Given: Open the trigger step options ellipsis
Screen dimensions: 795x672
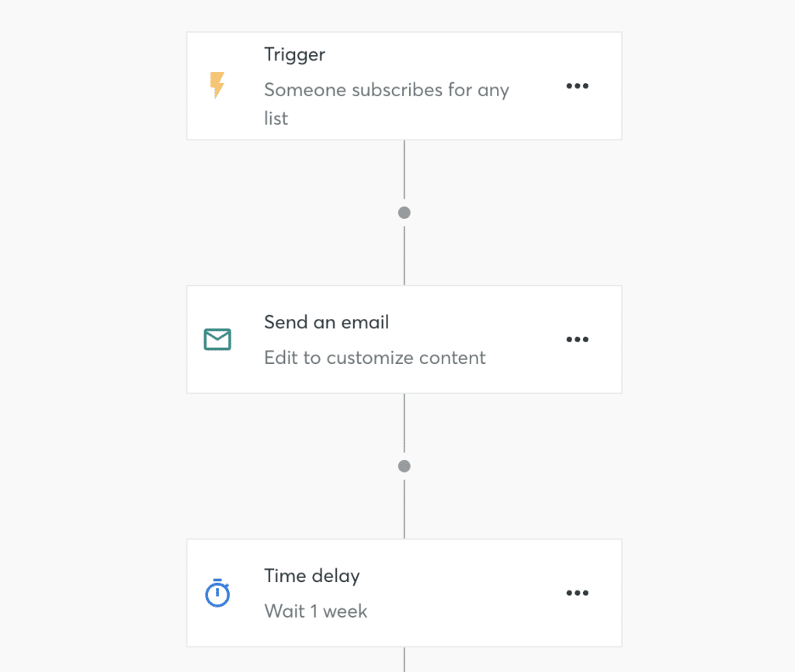Looking at the screenshot, I should click(x=578, y=85).
